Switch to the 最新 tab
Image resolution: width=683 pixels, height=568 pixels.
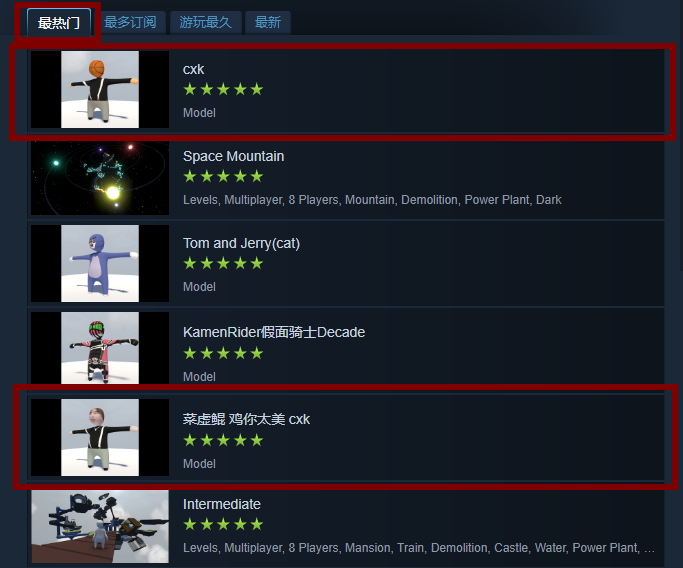(x=267, y=22)
